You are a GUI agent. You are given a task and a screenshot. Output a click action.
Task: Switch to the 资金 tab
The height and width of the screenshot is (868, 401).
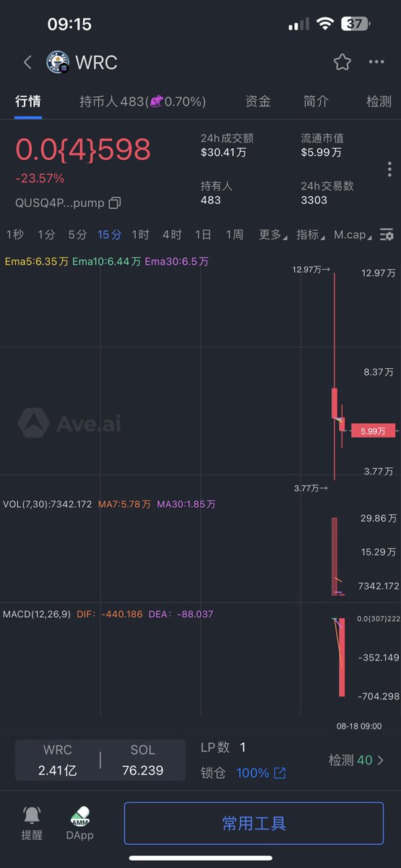258,101
